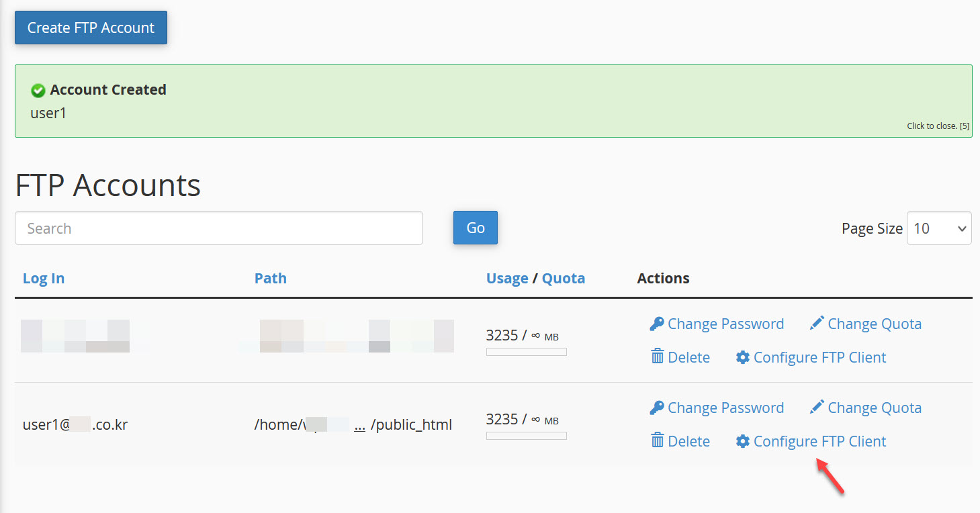Expand the truncated path for user1
The width and height of the screenshot is (980, 513).
(359, 424)
